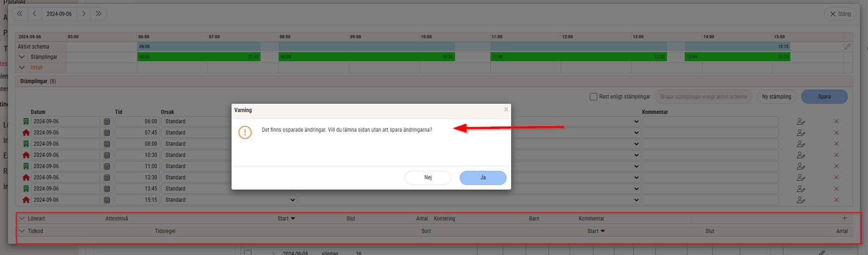Open calendar picker for 15:15 row
Screen dimensions: 868x255
(107, 200)
